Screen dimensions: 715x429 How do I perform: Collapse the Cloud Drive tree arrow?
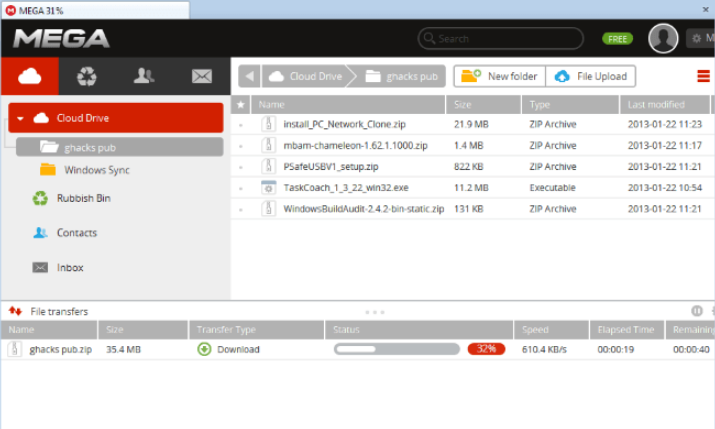click(x=20, y=118)
